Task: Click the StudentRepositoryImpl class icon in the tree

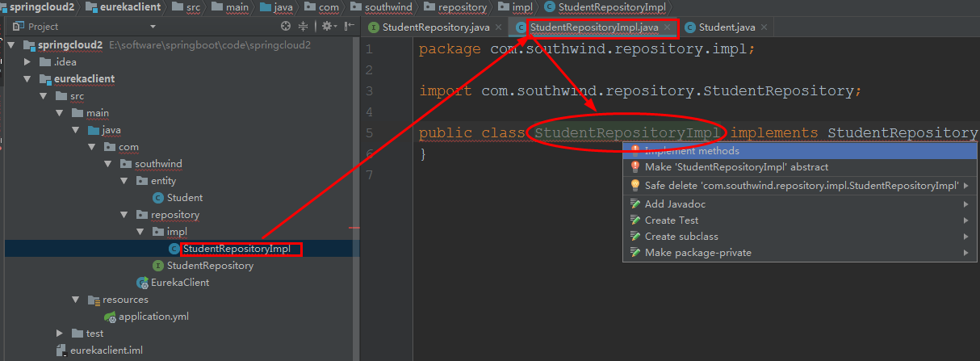Action: (x=174, y=249)
